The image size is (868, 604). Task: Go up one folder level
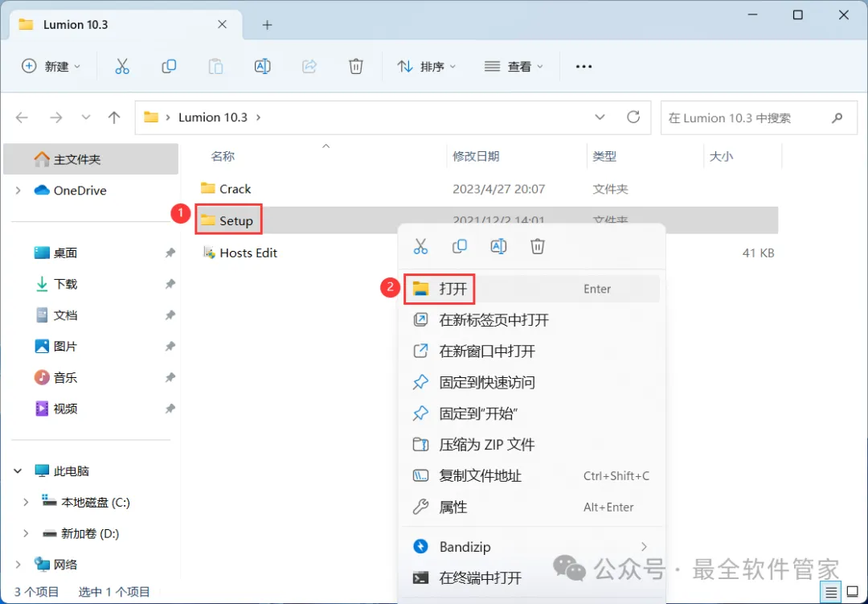pyautogui.click(x=114, y=117)
